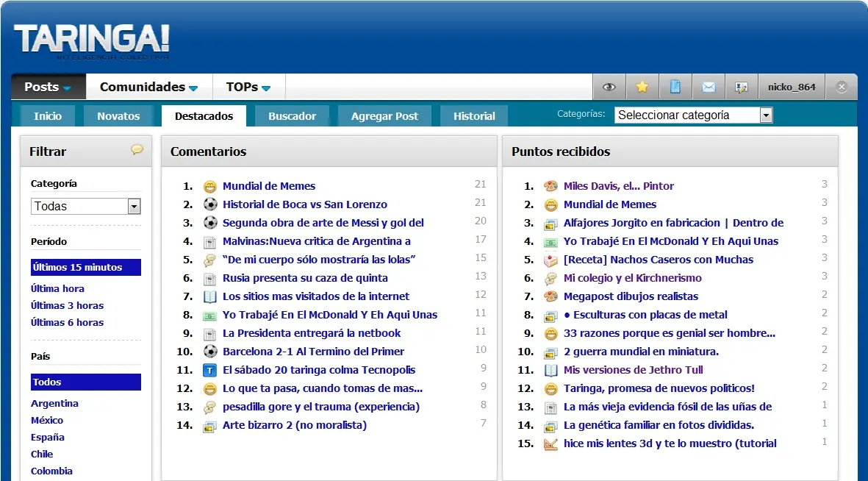This screenshot has height=481, width=868.
Task: Click the TARINGA! logo
Action: pos(91,42)
